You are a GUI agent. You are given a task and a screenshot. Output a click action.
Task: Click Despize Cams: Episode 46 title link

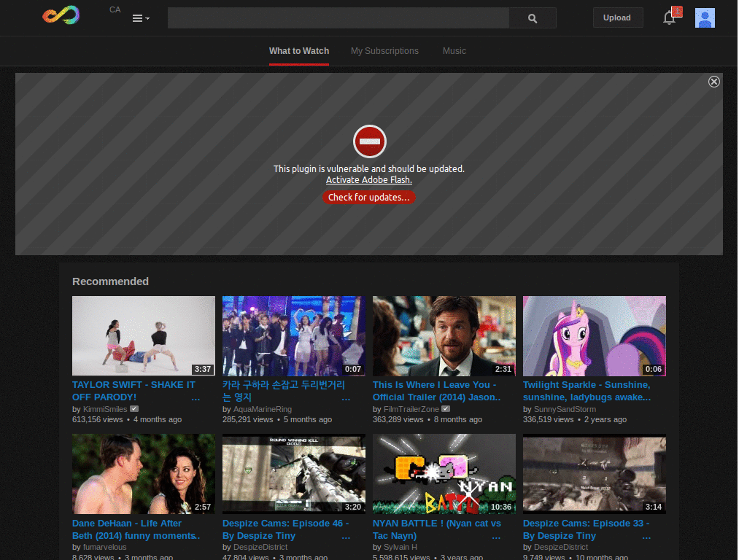(x=285, y=529)
